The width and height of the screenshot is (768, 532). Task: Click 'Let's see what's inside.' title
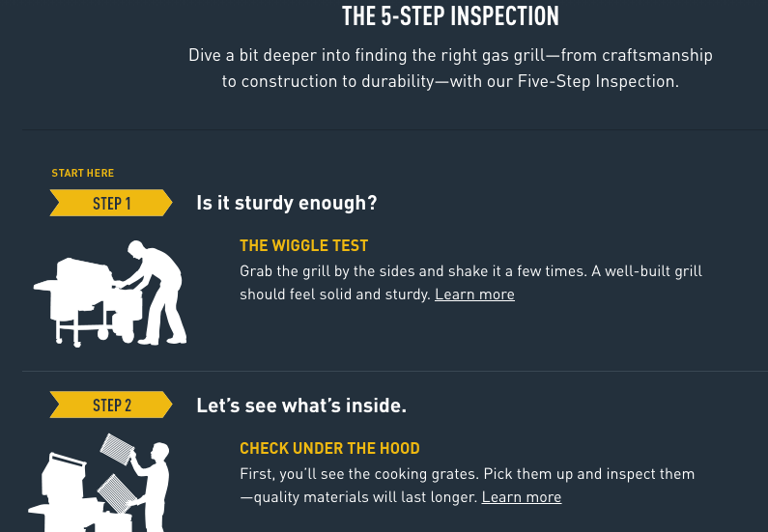(301, 406)
